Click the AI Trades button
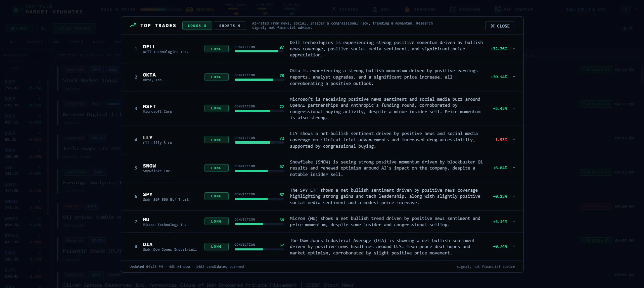 74,29
